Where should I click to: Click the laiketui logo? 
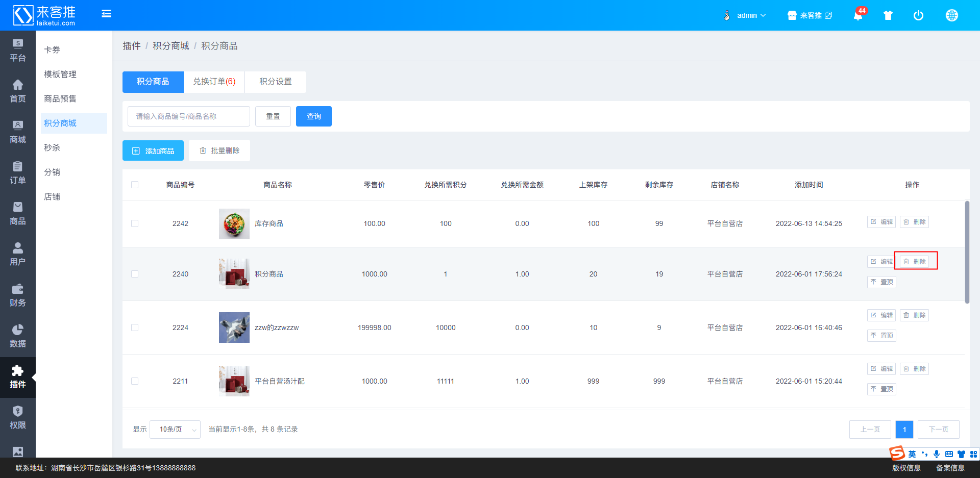(x=44, y=15)
